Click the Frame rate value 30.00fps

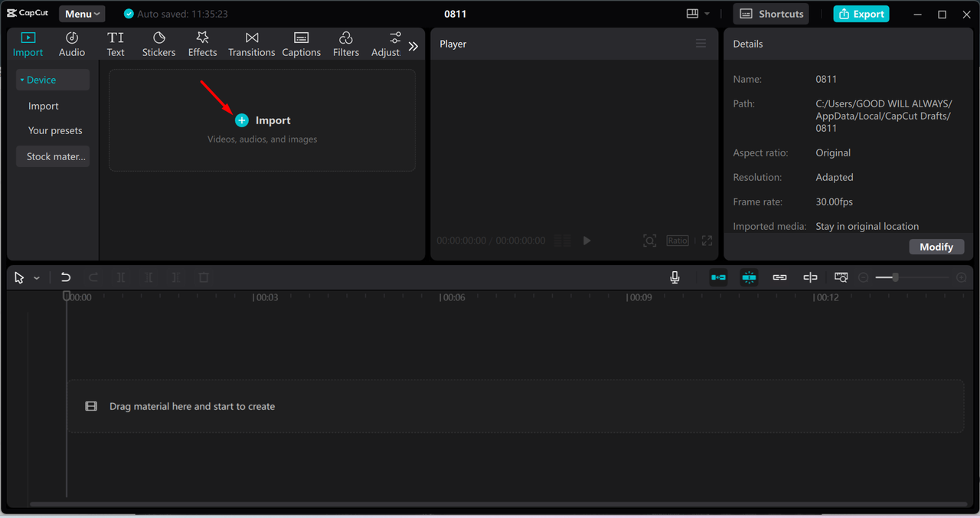pos(834,202)
